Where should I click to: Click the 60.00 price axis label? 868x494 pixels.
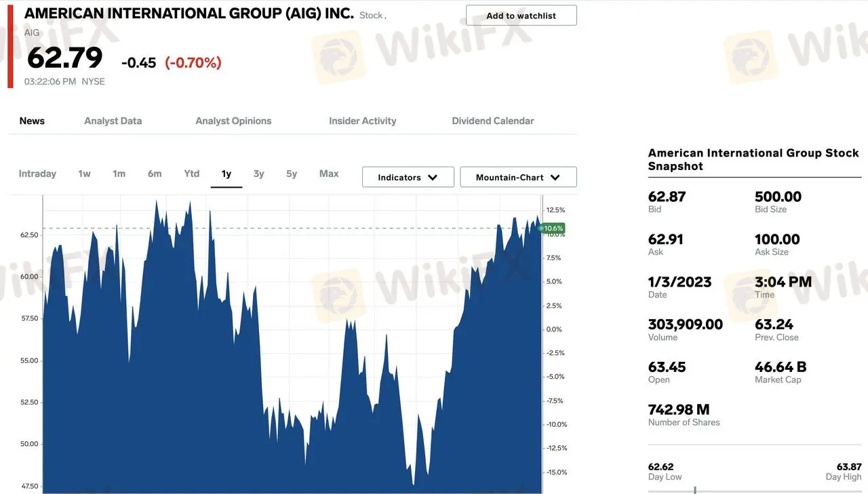point(28,276)
